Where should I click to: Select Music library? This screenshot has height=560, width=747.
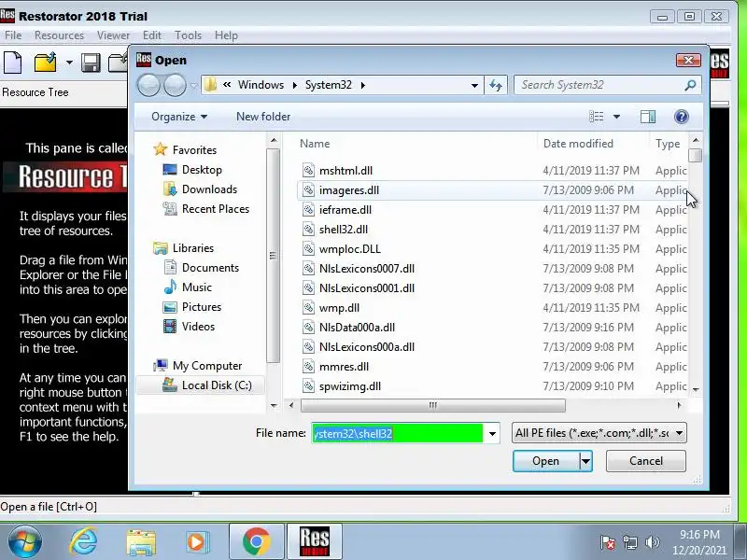tap(197, 287)
